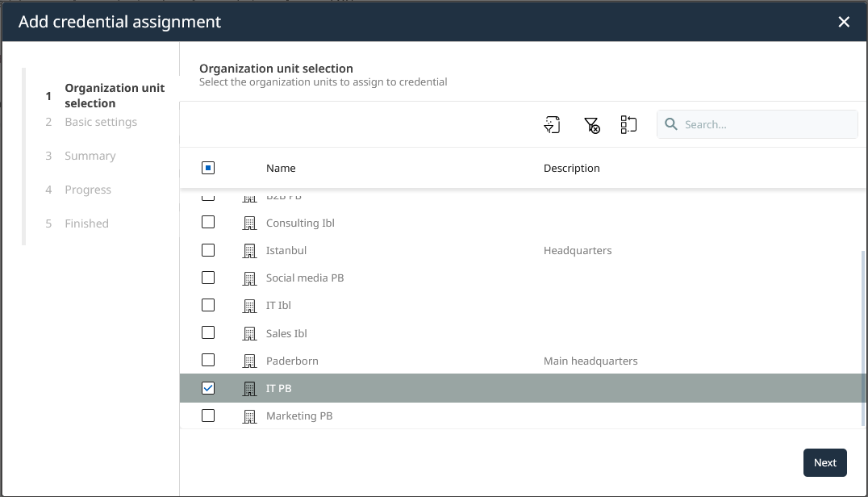The image size is (868, 497).
Task: Check the Consulting Ibl checkbox
Action: point(208,223)
